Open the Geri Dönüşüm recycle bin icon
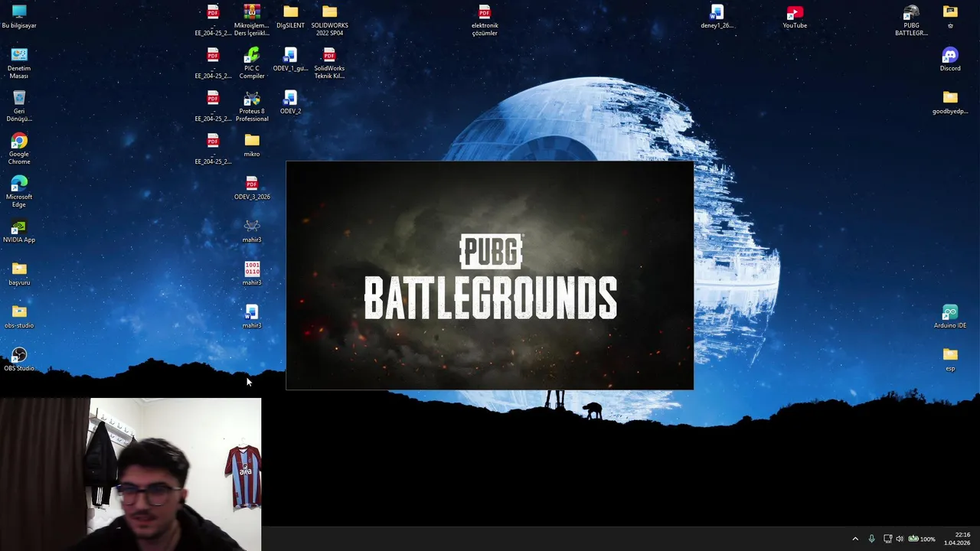 pyautogui.click(x=19, y=106)
